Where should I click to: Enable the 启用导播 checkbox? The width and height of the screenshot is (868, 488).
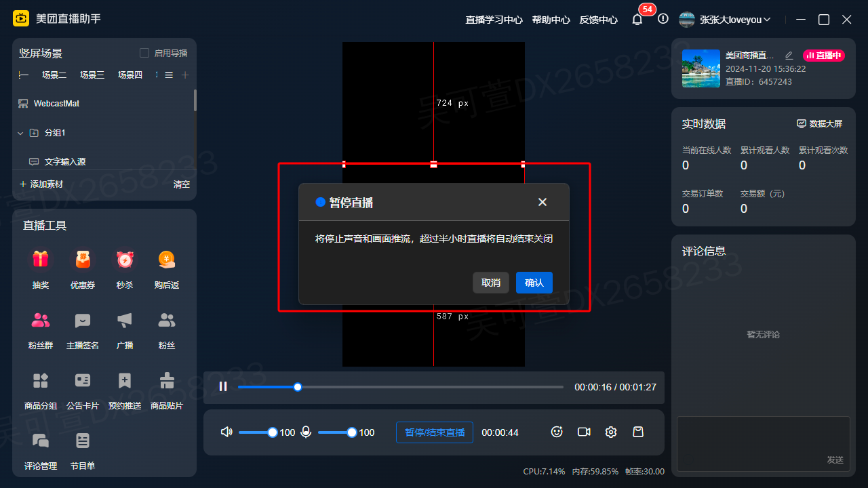pos(144,53)
